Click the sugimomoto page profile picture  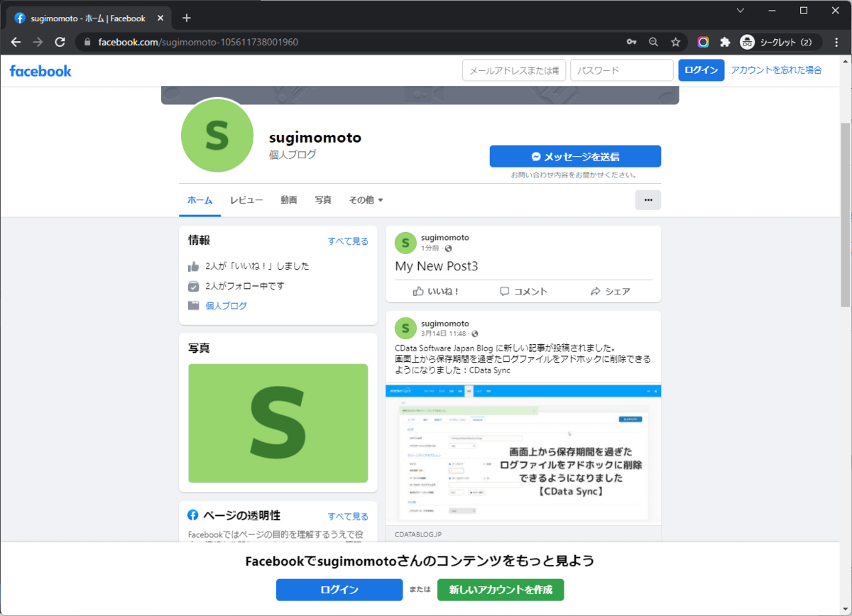pyautogui.click(x=217, y=136)
